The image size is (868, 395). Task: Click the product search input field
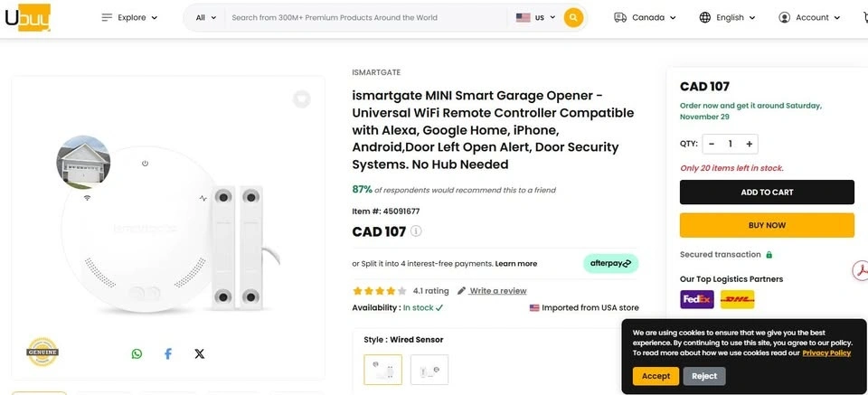point(364,17)
